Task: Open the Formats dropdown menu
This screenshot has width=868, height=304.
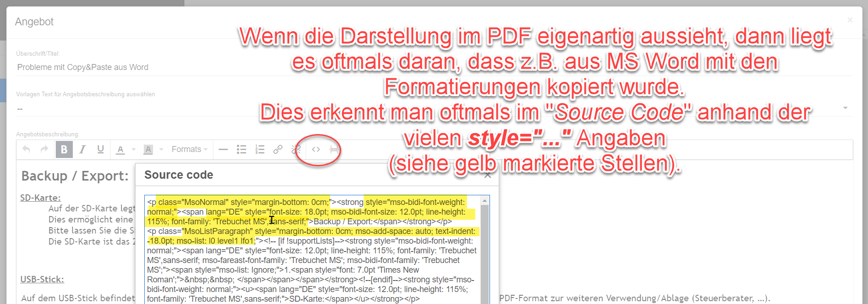Action: tap(189, 149)
